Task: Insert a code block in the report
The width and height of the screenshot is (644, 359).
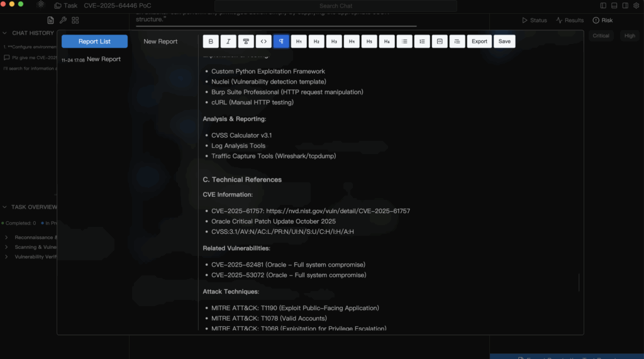Action: click(440, 41)
